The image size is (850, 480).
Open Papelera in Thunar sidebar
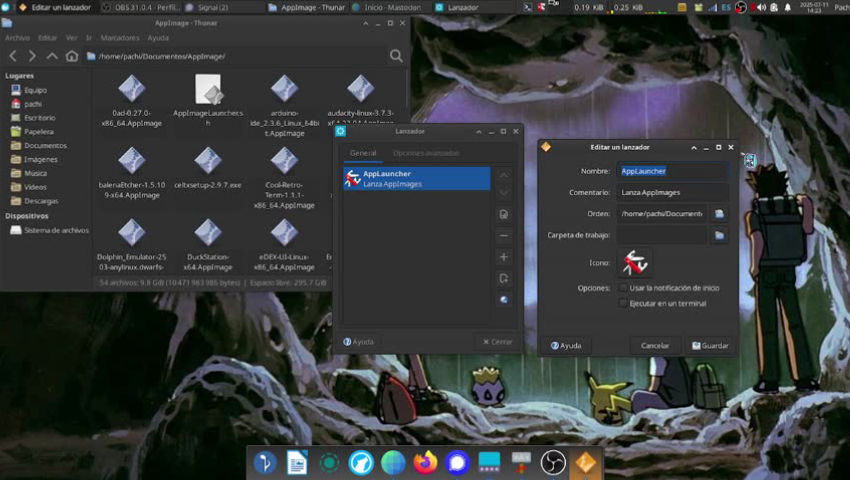[38, 132]
